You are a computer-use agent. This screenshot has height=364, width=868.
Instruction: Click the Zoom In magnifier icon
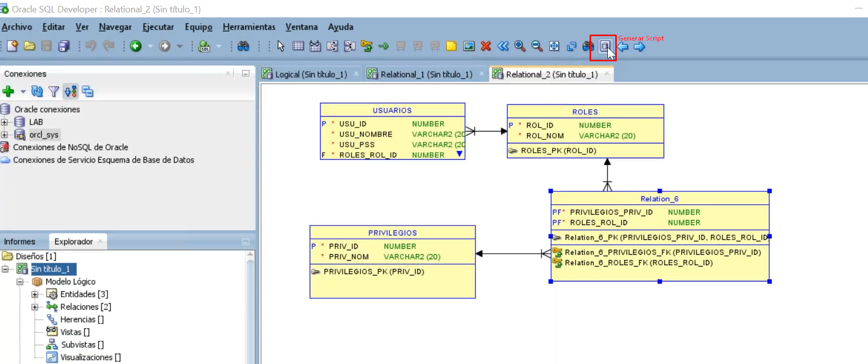pos(520,46)
